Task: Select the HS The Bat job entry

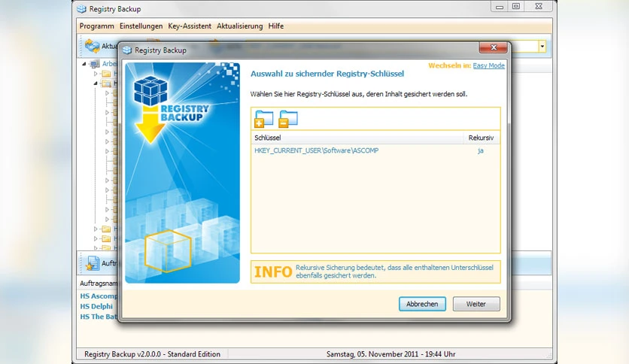Action: tap(99, 317)
